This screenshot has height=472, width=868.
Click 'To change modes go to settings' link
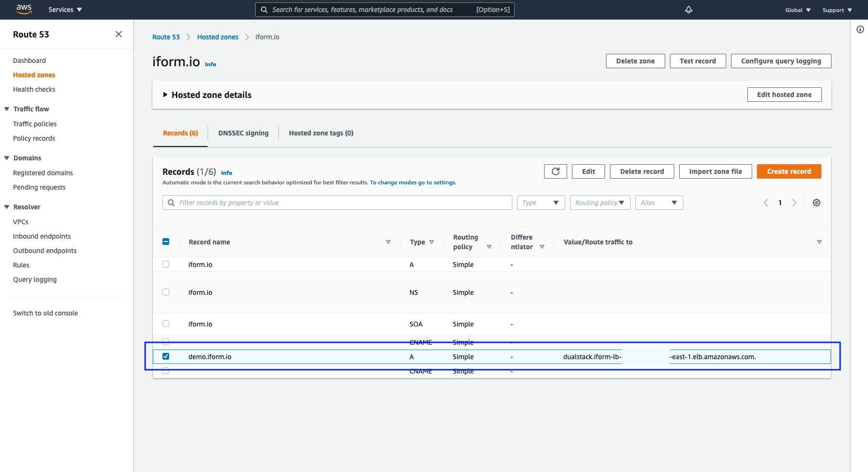pos(413,182)
